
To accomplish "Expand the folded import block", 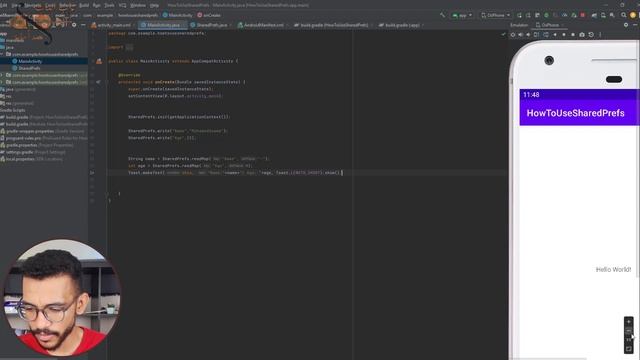I will click(x=129, y=47).
